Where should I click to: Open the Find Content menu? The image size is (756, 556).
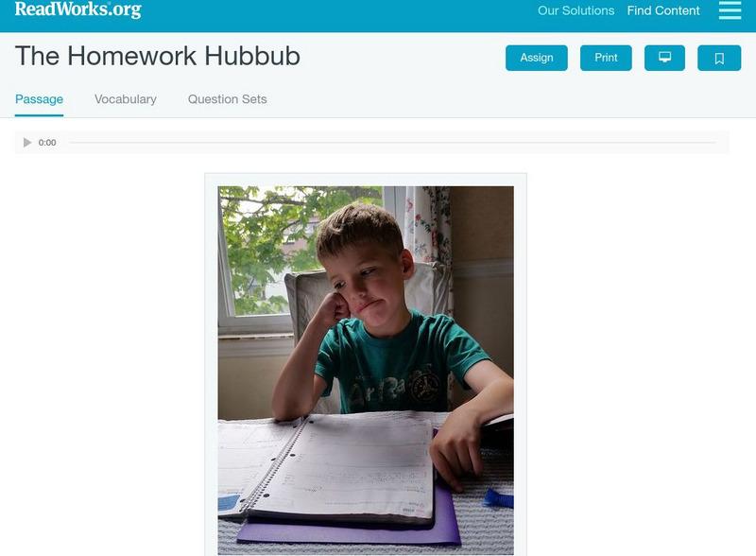[x=663, y=10]
